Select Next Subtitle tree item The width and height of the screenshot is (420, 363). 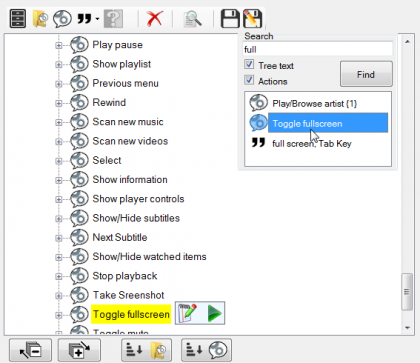(120, 237)
